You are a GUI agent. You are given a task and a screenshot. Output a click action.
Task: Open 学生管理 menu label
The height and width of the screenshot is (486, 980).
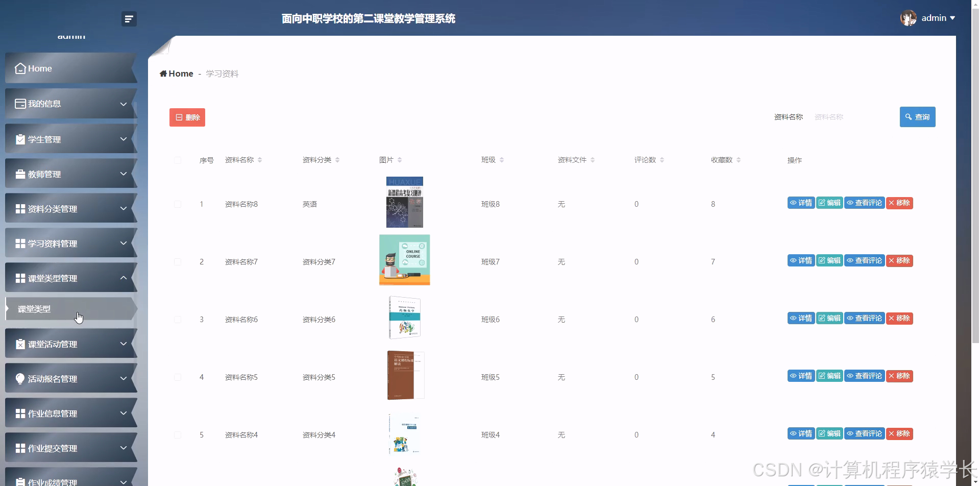coord(44,139)
